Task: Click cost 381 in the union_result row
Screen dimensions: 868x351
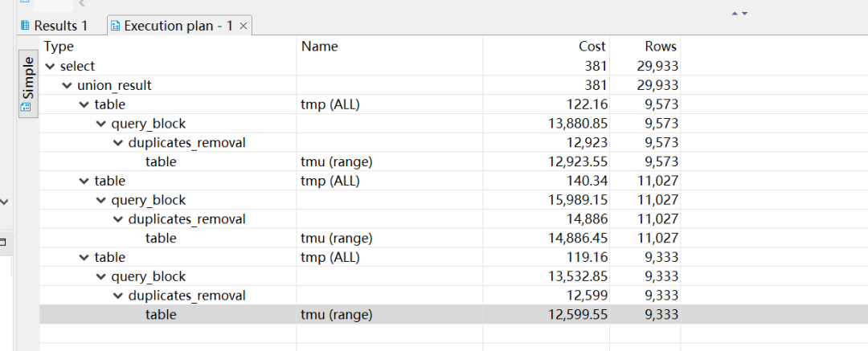Action: pos(596,86)
